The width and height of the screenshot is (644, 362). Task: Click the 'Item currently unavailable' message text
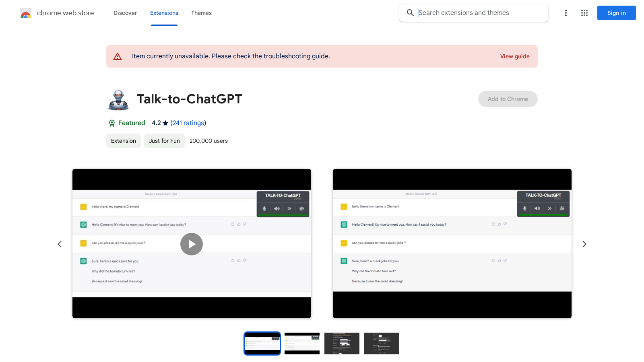click(231, 56)
